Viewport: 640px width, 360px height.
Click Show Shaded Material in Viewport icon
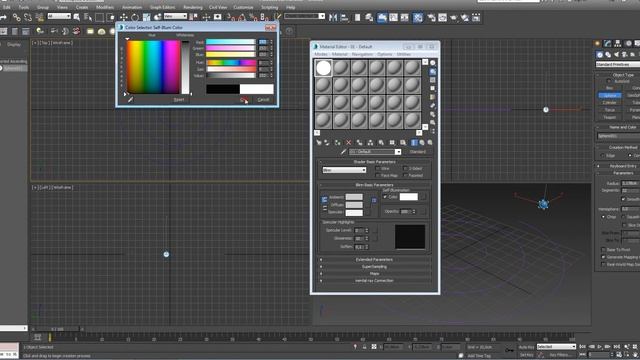pyautogui.click(x=402, y=142)
